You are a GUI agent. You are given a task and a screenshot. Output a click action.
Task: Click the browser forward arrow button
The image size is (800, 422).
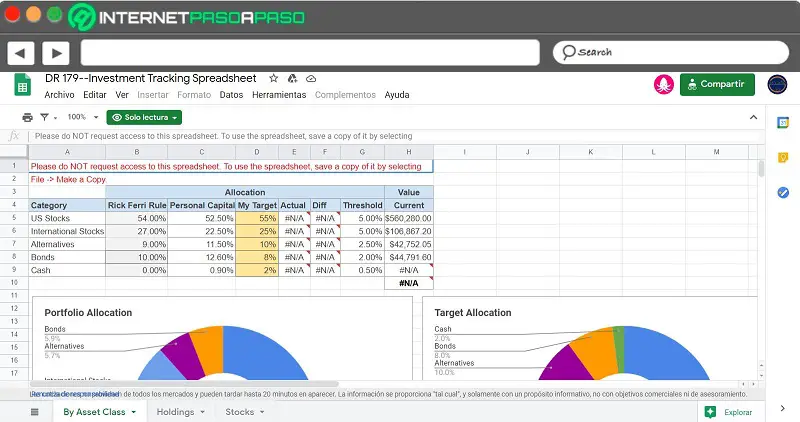[x=56, y=53]
